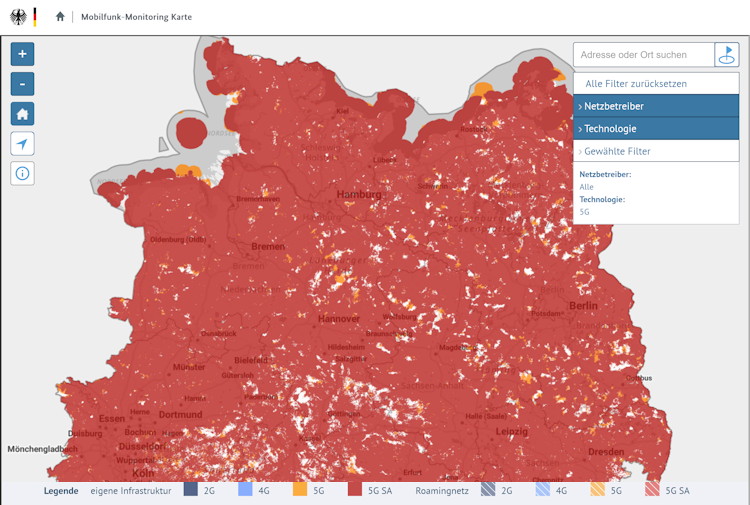Reset map to home view
The height and width of the screenshot is (505, 750).
tap(23, 114)
